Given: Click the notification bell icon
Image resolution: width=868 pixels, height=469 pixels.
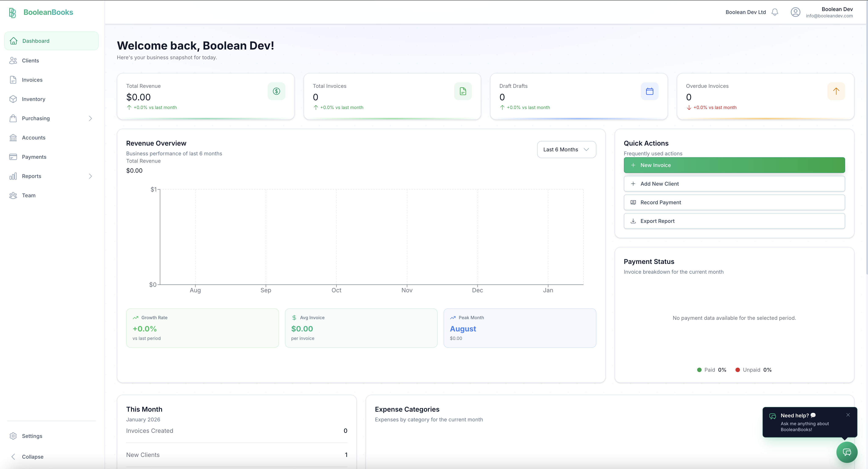Looking at the screenshot, I should pyautogui.click(x=775, y=12).
